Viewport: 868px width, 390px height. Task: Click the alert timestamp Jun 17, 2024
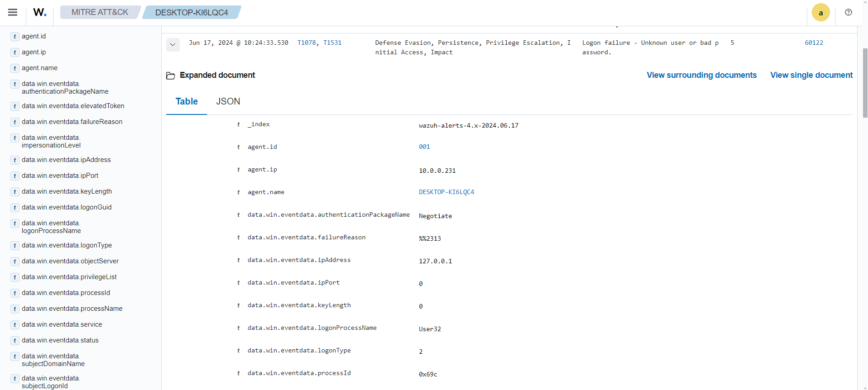pyautogui.click(x=239, y=43)
